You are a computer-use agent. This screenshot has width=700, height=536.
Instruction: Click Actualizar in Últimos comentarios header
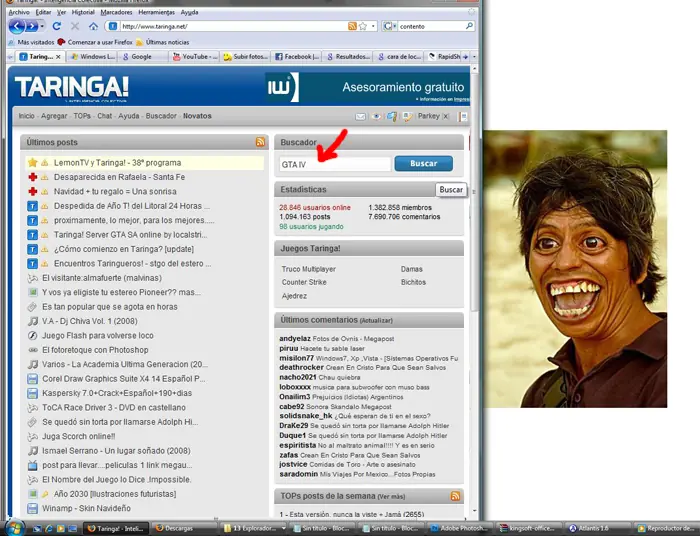point(376,320)
